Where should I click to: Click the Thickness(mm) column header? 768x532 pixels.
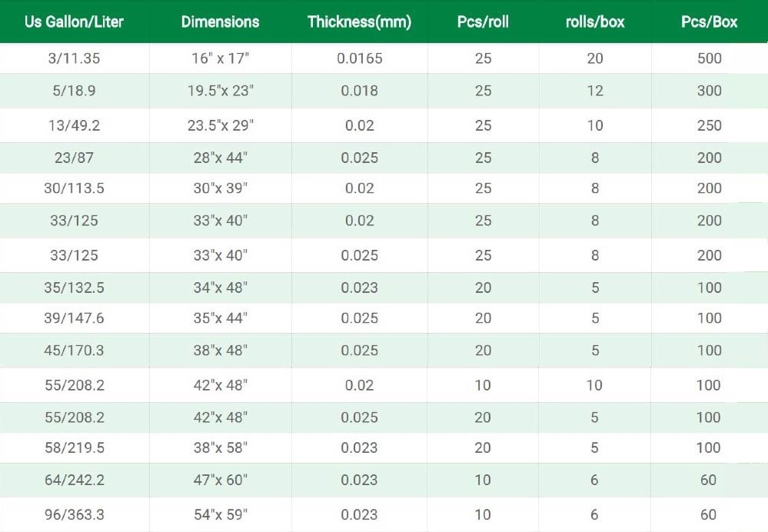click(360, 22)
